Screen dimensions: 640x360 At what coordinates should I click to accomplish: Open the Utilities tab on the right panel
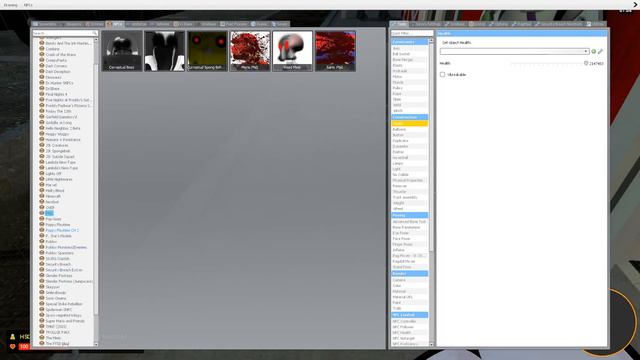[596, 24]
